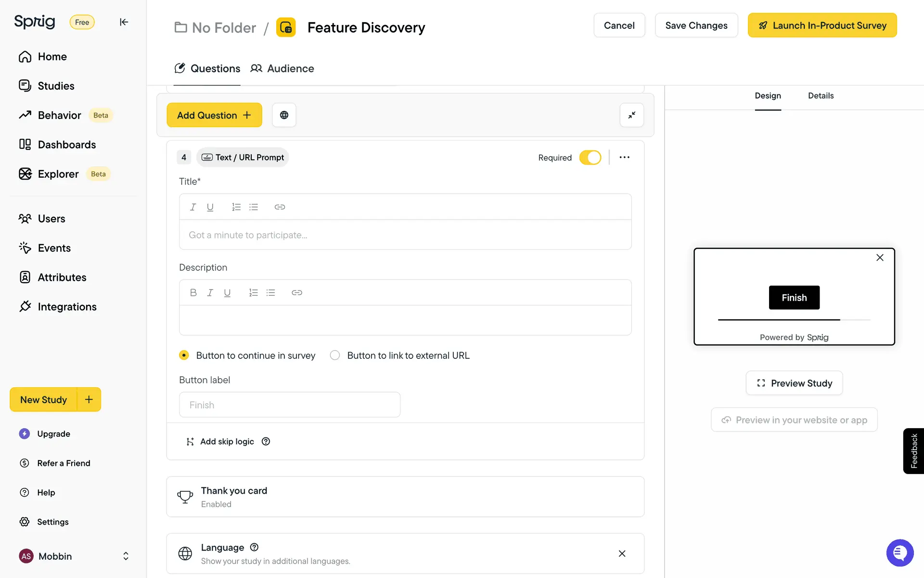924x578 pixels.
Task: Click the globe language icon beside Add Question
Action: [284, 115]
